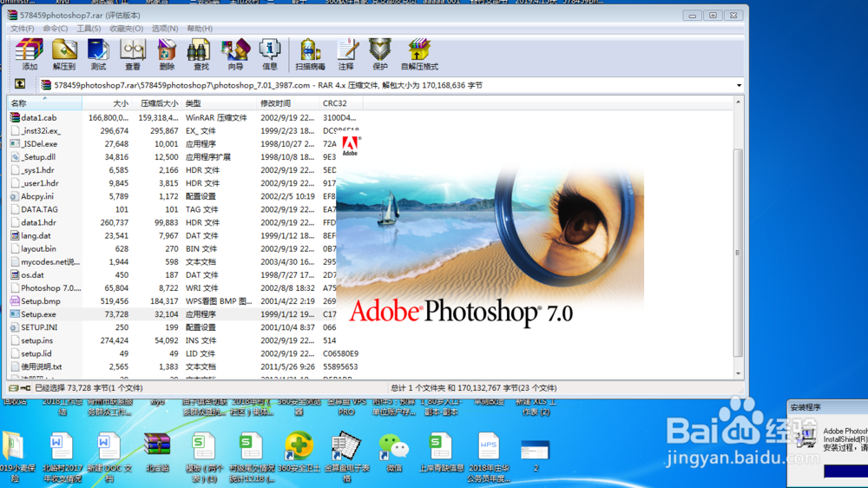Sort by Size (大小) column header
The width and height of the screenshot is (868, 488).
[106, 103]
